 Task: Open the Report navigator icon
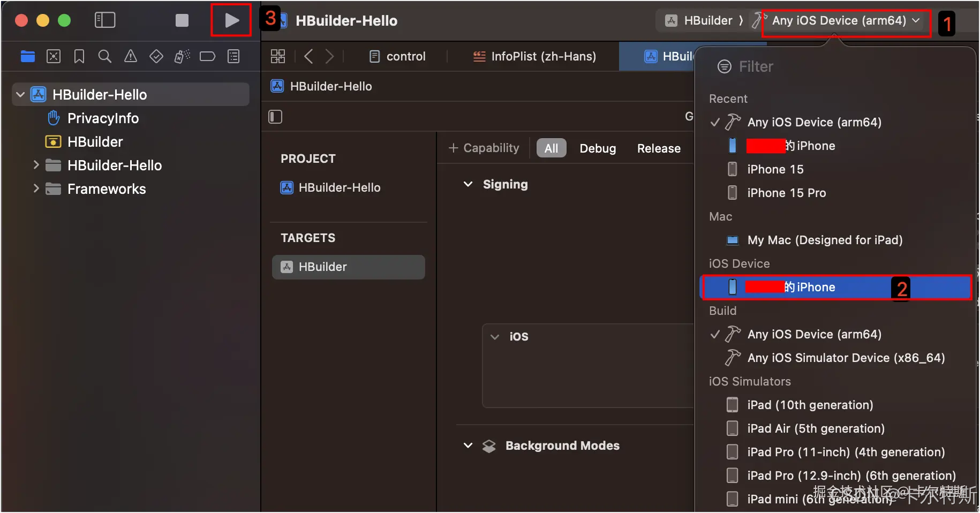(233, 56)
